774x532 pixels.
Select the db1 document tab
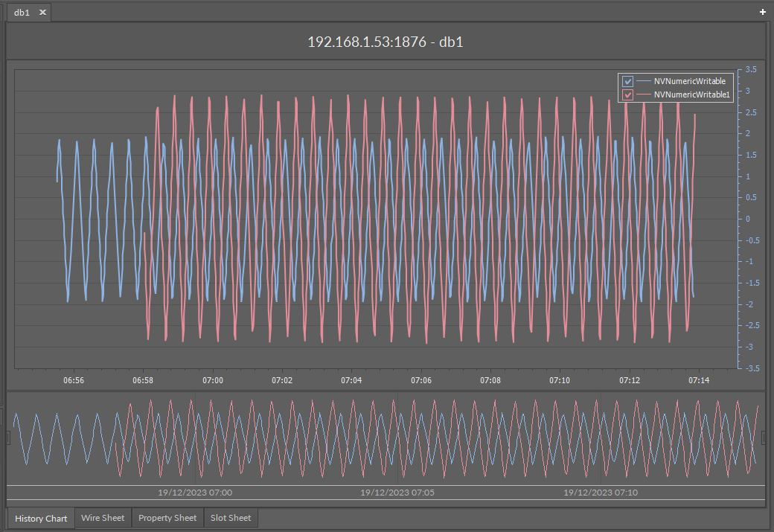point(21,12)
